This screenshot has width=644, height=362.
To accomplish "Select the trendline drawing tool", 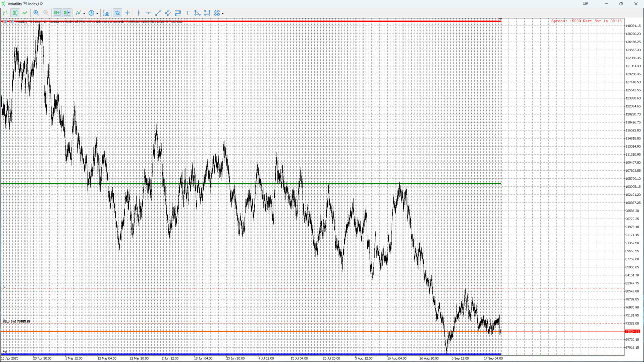I will coord(158,13).
